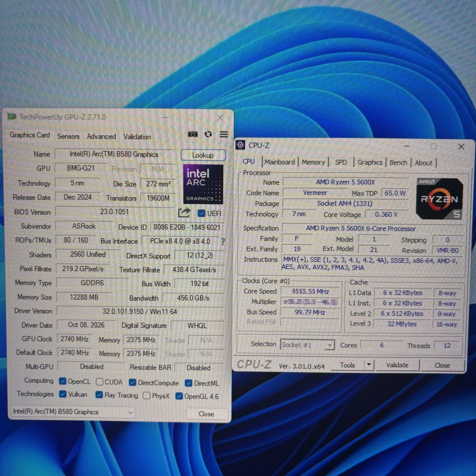Screen dimensions: 476x476
Task: Click the Memory Size value 12288 MB
Action: coord(84,297)
